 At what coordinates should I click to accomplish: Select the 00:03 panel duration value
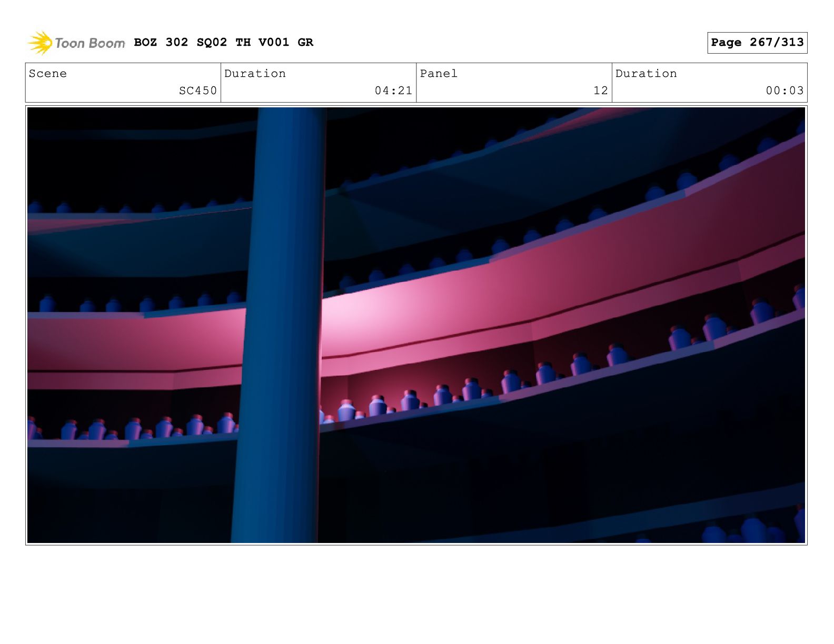[x=785, y=90]
